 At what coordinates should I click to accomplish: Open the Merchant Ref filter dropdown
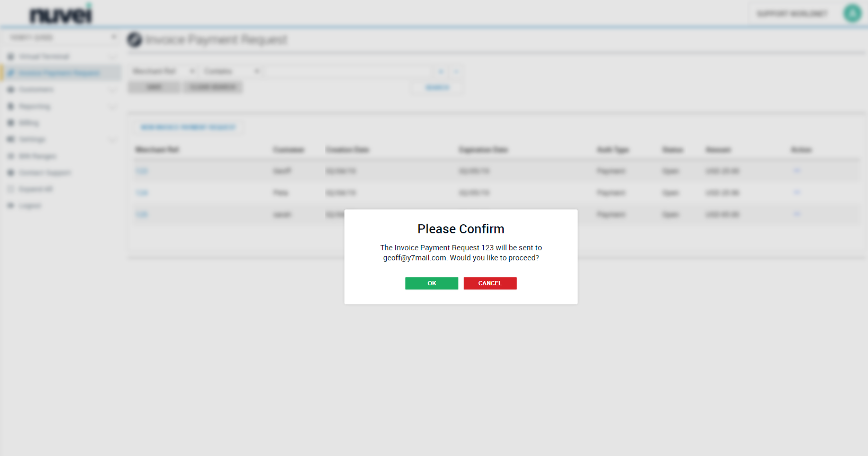tap(163, 71)
